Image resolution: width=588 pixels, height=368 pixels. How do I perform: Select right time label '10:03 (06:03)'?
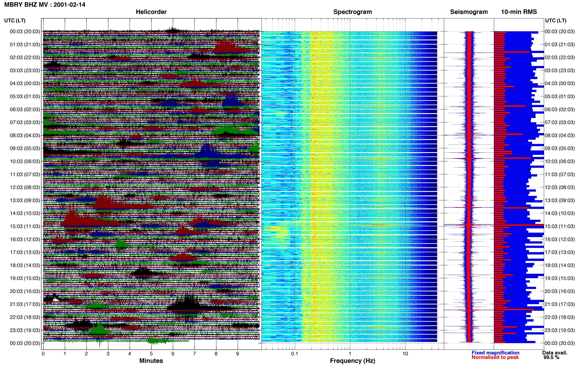(x=560, y=161)
